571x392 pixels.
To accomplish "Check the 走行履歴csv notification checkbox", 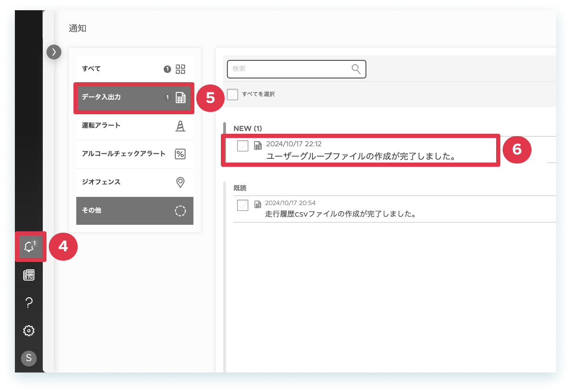I will [x=243, y=205].
